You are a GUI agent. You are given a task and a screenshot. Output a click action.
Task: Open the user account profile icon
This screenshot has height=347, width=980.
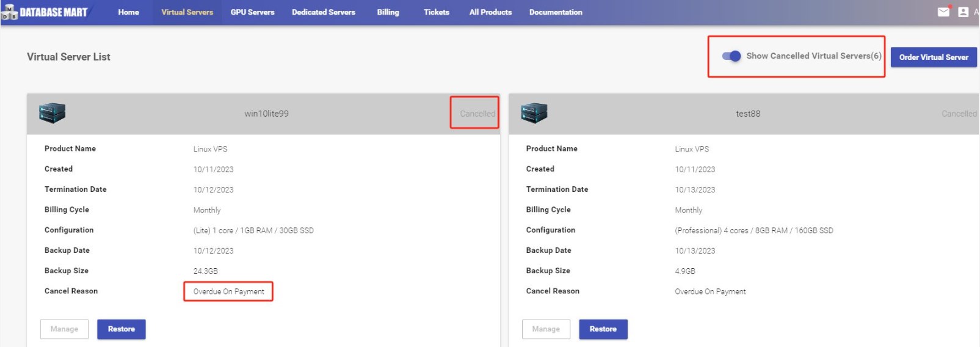964,12
